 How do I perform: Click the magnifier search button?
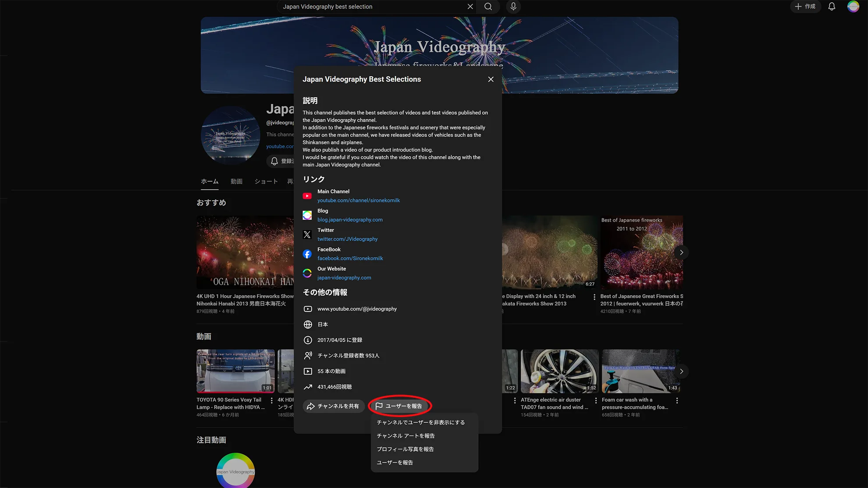(488, 7)
